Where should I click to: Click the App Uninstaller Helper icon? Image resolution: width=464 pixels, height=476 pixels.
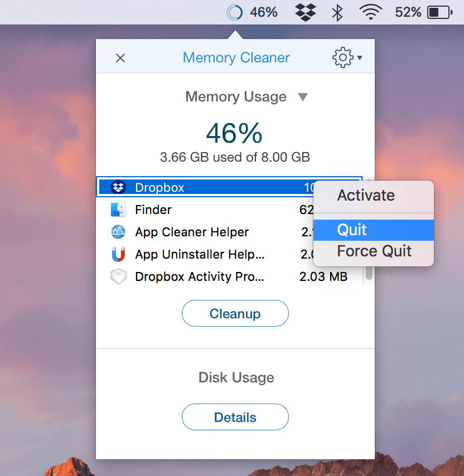tap(119, 254)
